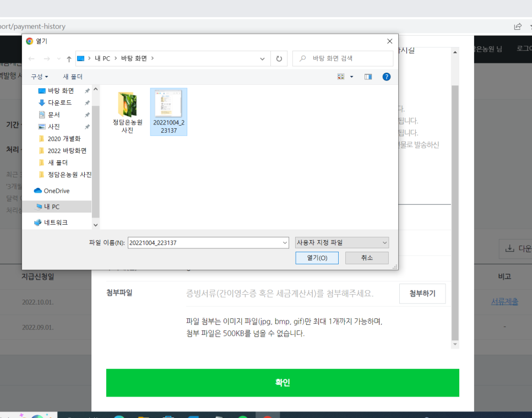Select the 20221004_223137 image file thumbnail
This screenshot has height=418, width=532.
169,112
